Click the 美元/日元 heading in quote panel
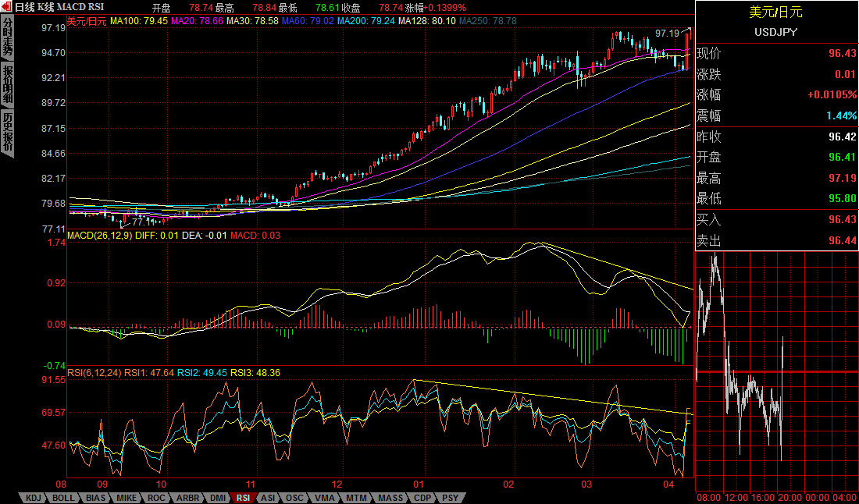This screenshot has height=504, width=859. pyautogui.click(x=775, y=12)
